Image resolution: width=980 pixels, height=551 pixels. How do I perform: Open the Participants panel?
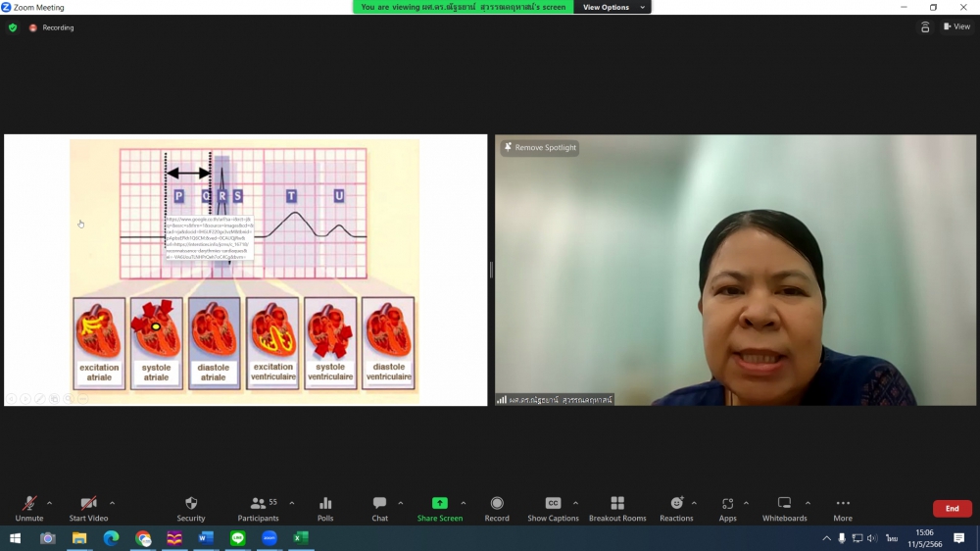point(259,508)
